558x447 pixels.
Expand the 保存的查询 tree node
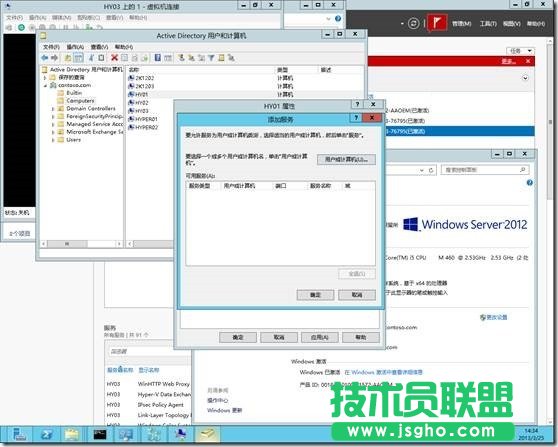[x=45, y=77]
